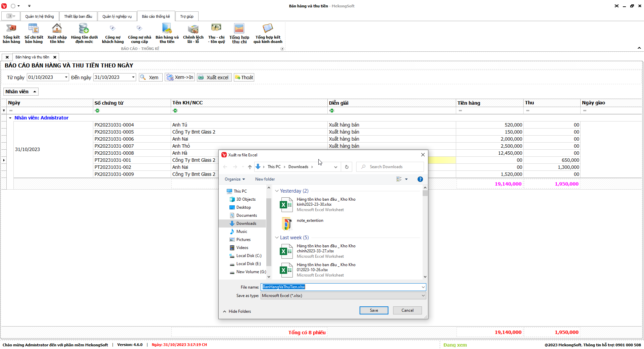The width and height of the screenshot is (644, 349).
Task: Open Sổ chi tiết bán hàng report
Action: pyautogui.click(x=34, y=34)
